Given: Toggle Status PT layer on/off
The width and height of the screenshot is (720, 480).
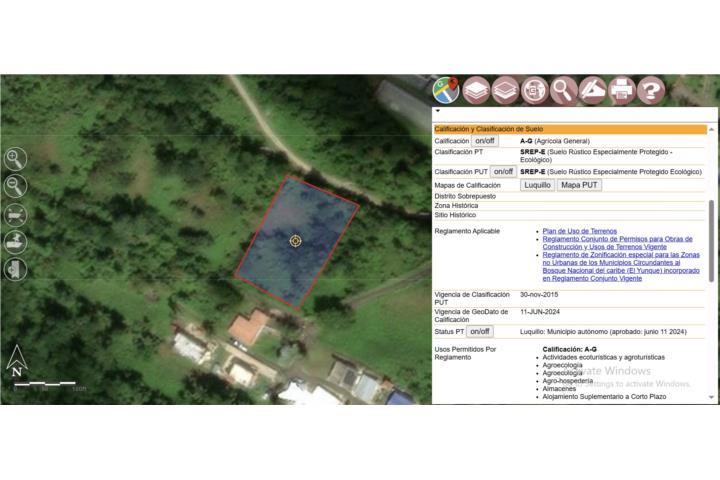Looking at the screenshot, I should pos(480,331).
